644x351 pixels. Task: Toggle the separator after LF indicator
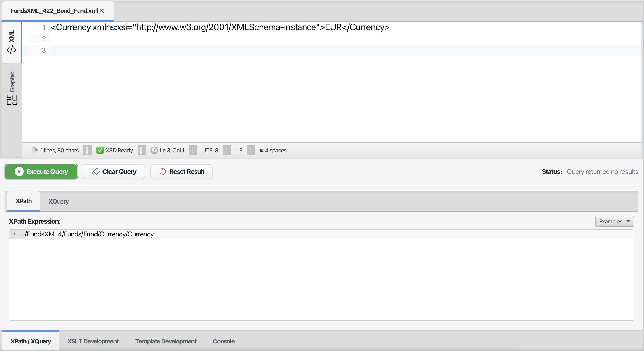(x=251, y=150)
